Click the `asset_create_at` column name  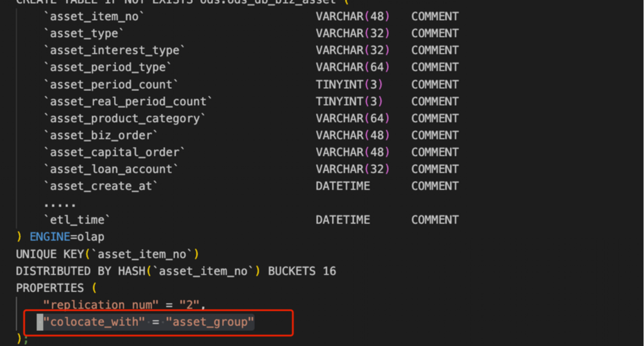[101, 186]
